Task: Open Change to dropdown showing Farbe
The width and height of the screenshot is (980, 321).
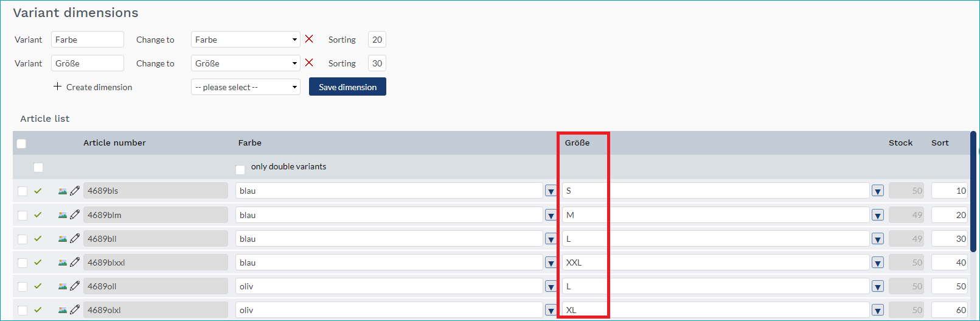Action: pyautogui.click(x=246, y=40)
